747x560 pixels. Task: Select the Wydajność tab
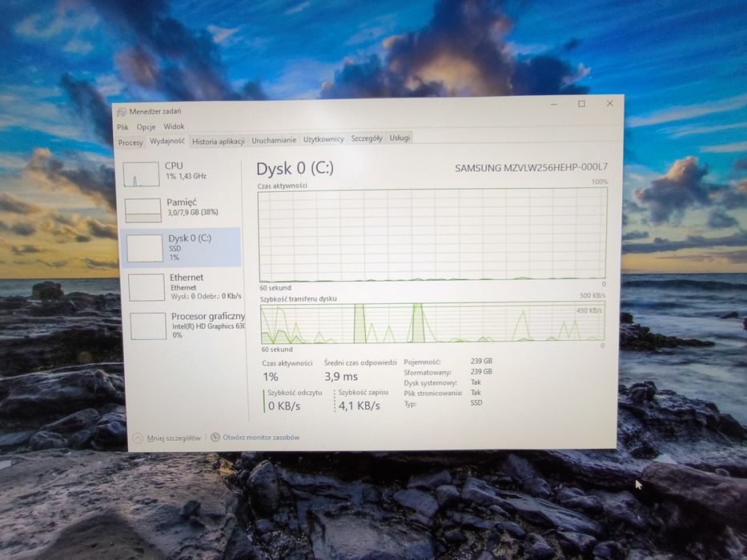167,142
